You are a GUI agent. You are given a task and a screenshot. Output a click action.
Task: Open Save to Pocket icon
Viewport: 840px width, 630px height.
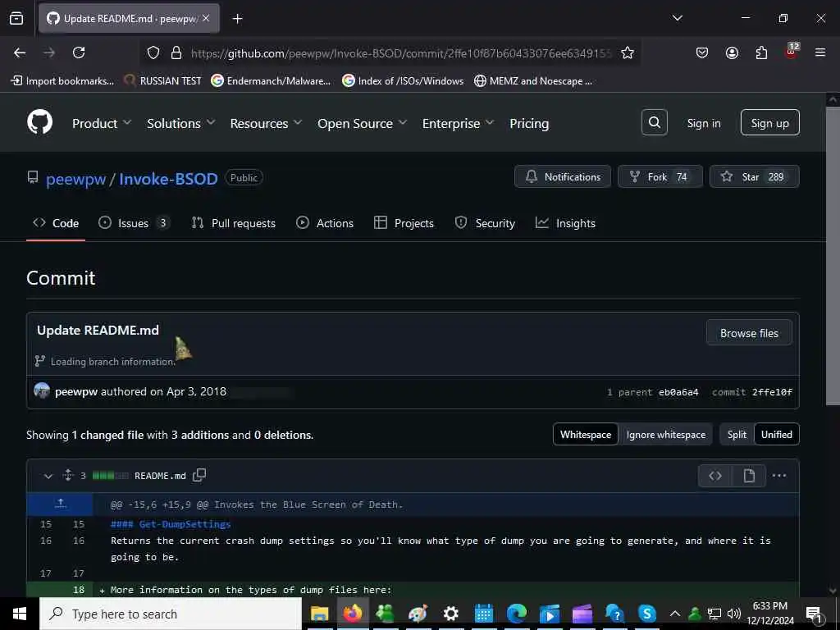(702, 52)
